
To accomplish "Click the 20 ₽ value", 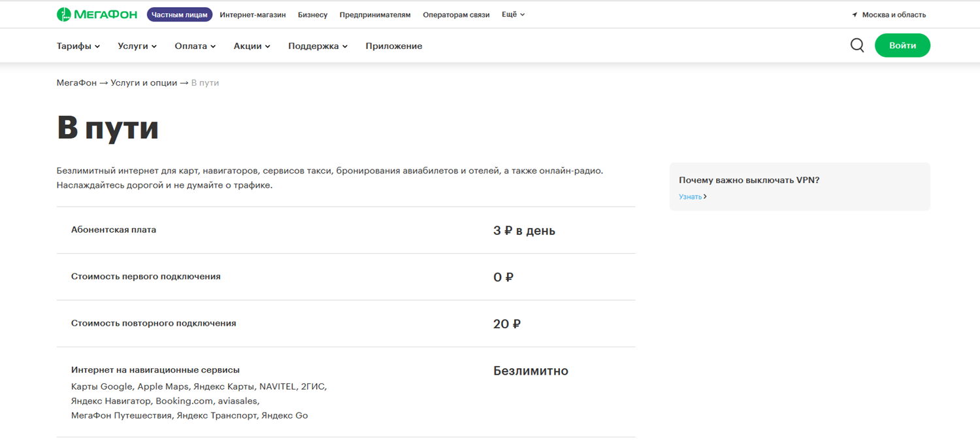I will [507, 324].
